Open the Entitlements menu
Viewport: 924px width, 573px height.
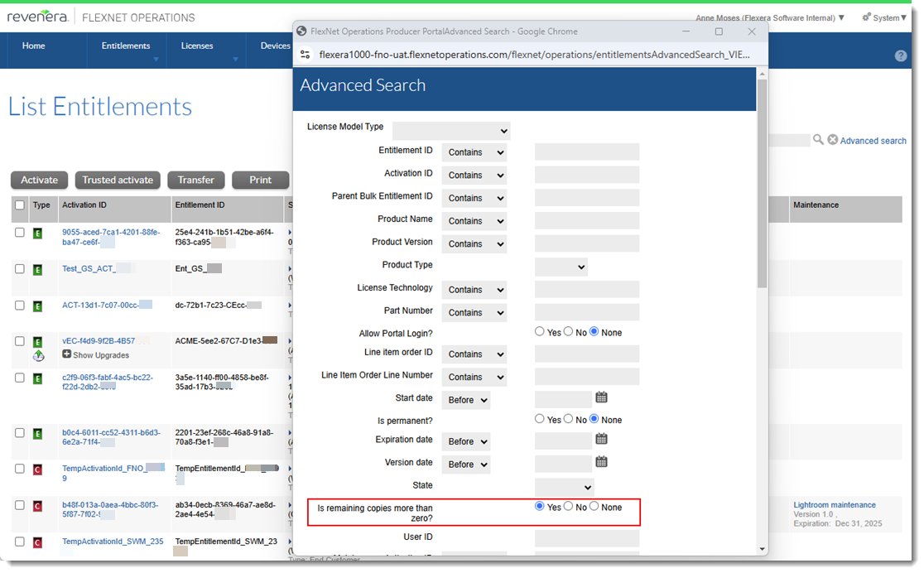(126, 46)
